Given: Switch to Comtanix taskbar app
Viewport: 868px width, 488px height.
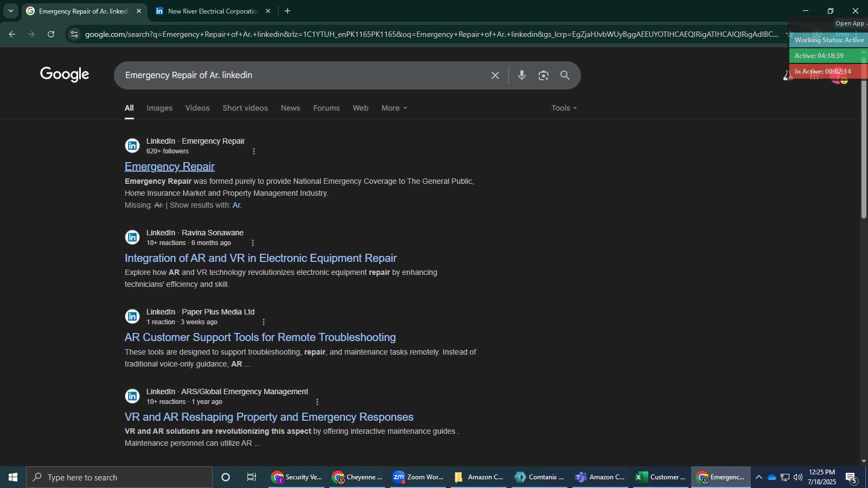Looking at the screenshot, I should (x=540, y=477).
